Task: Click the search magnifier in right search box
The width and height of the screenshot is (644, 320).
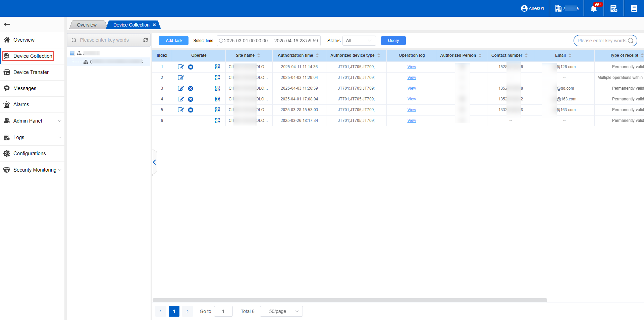Action: pyautogui.click(x=631, y=41)
